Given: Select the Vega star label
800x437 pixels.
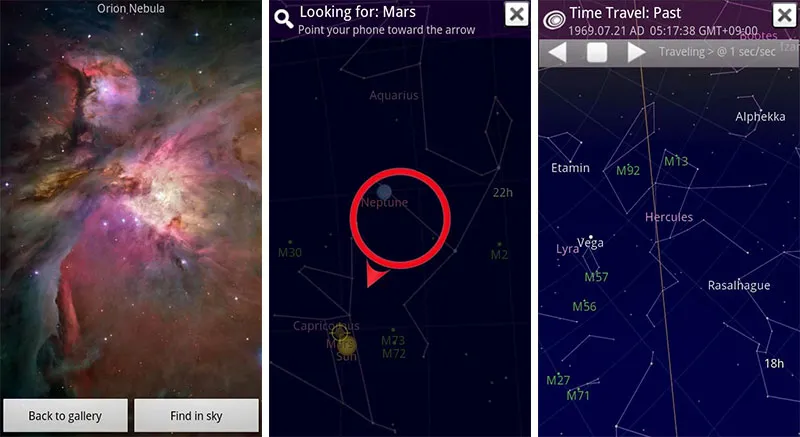Looking at the screenshot, I should (x=591, y=243).
